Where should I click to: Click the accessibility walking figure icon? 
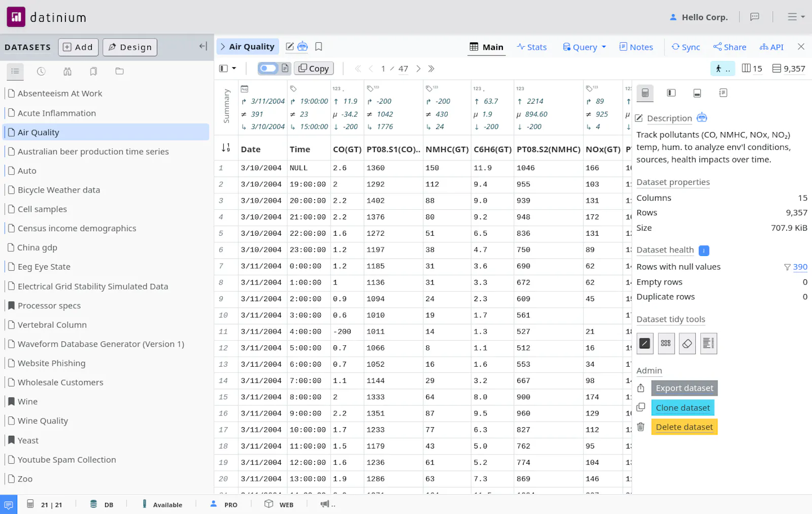coord(723,69)
